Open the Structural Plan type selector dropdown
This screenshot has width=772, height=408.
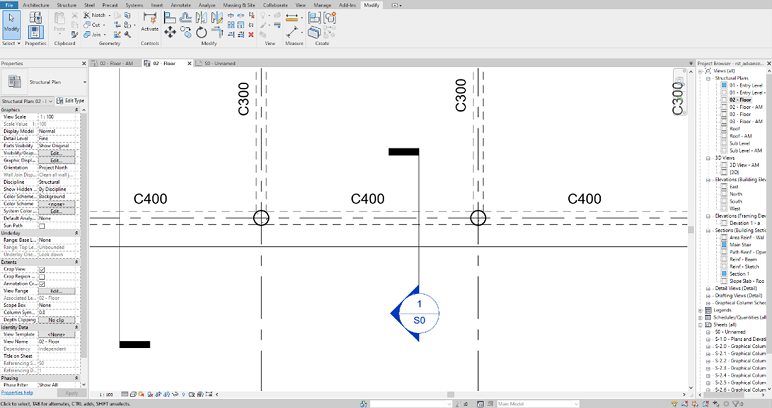pyautogui.click(x=43, y=82)
